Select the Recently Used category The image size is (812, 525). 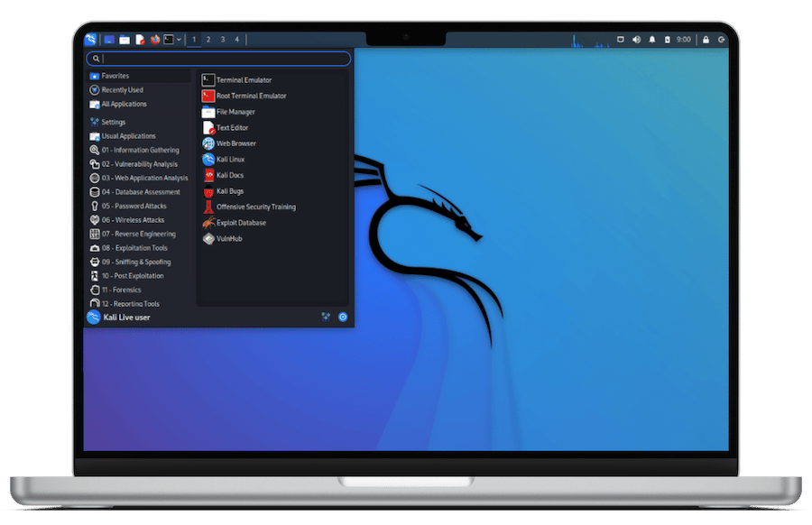pyautogui.click(x=139, y=90)
